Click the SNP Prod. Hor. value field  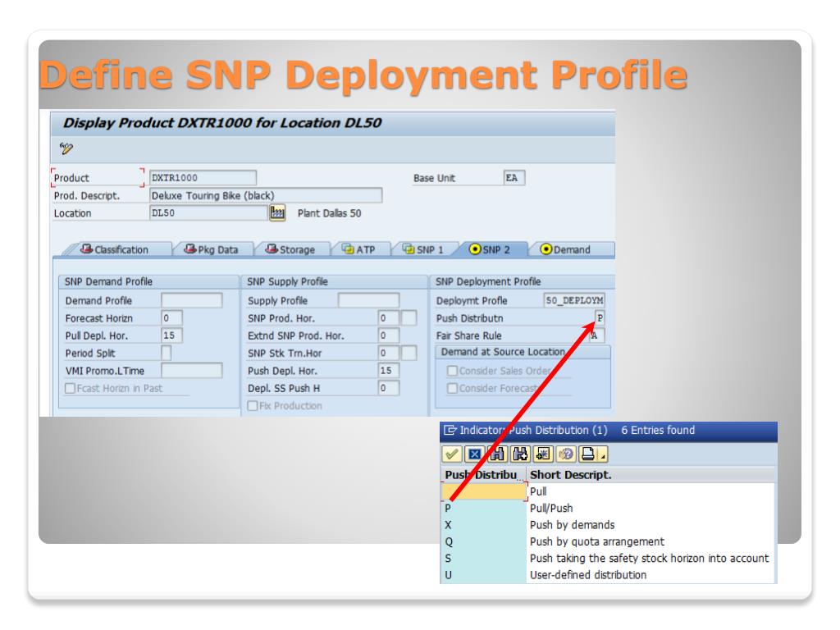coord(388,318)
